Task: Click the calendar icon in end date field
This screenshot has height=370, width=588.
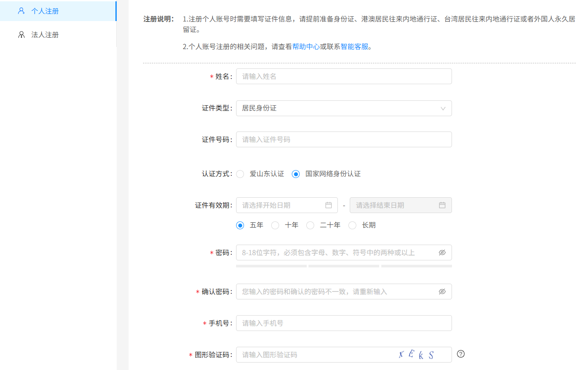Action: (x=442, y=205)
